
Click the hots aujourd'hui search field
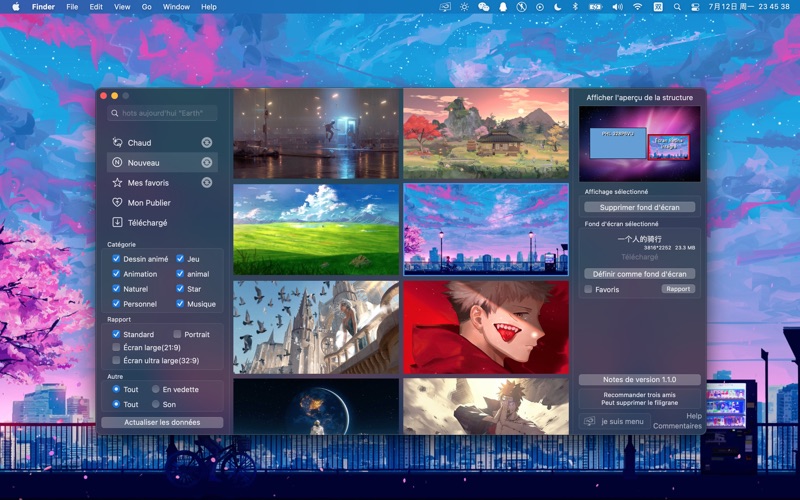pyautogui.click(x=162, y=113)
